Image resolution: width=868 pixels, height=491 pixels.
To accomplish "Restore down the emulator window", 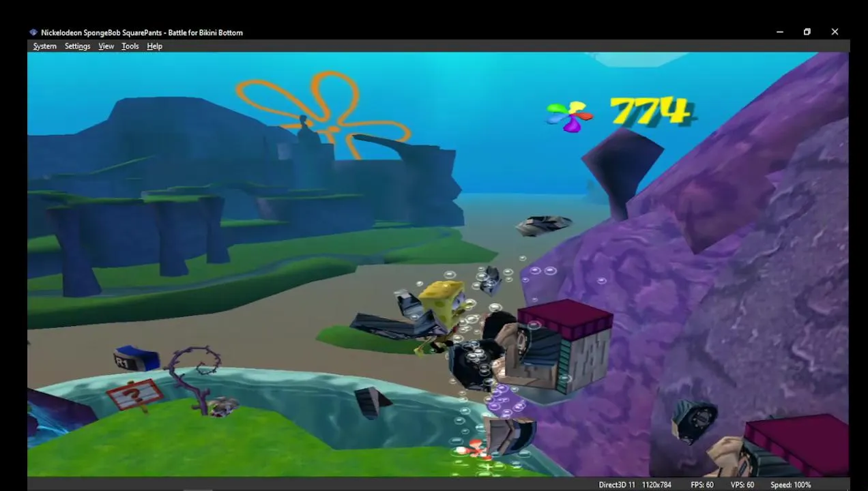I will coord(807,31).
